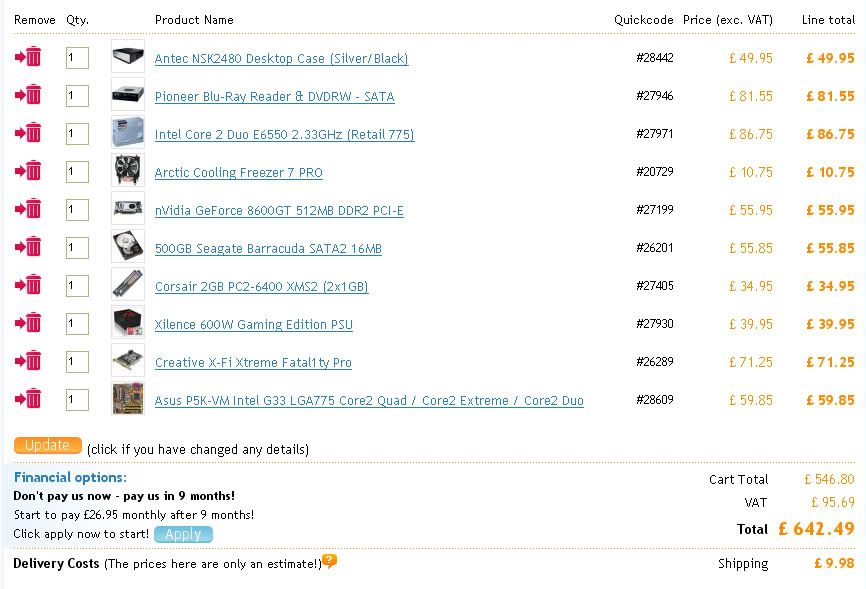Select the Shipping cost £9.98
Image resolution: width=866 pixels, height=589 pixels.
(x=835, y=563)
